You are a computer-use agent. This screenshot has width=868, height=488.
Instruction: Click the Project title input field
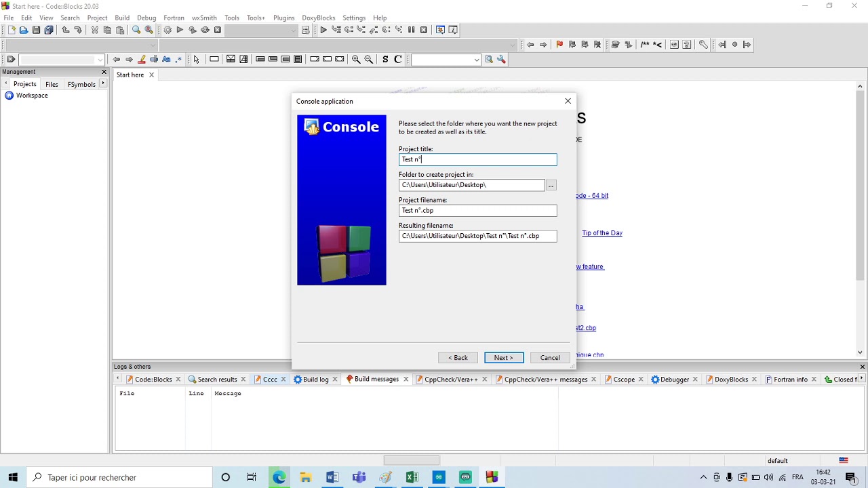point(478,159)
